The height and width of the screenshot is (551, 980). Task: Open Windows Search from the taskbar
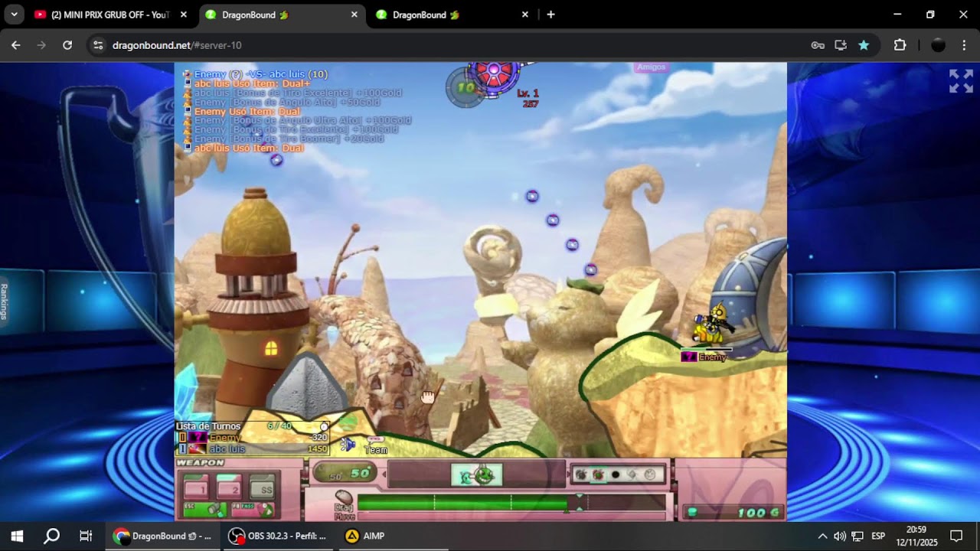click(51, 536)
